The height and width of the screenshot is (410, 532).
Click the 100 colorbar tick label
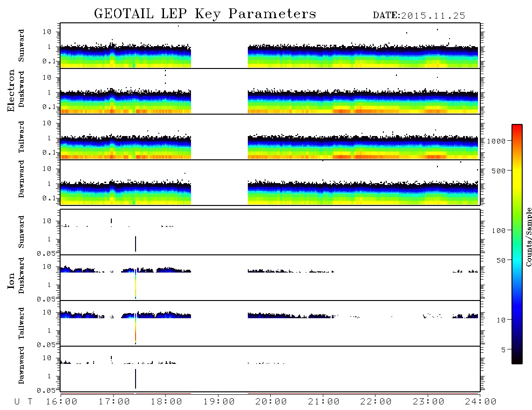(x=498, y=231)
